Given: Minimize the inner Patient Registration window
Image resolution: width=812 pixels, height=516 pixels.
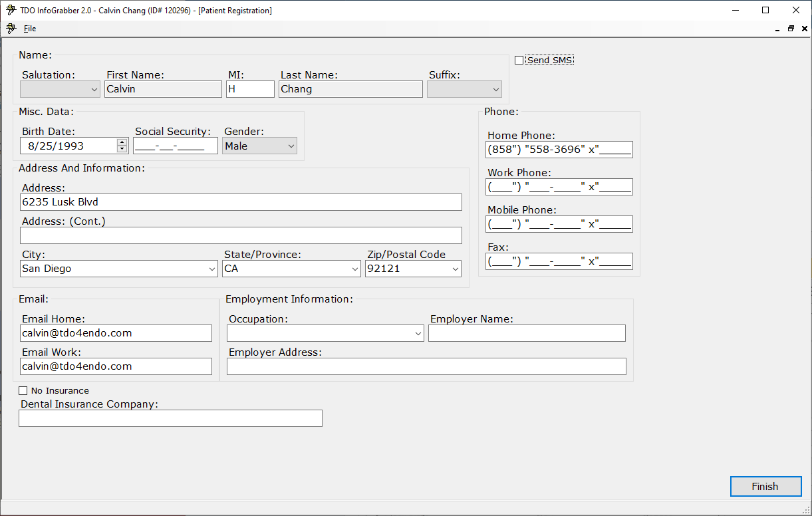Looking at the screenshot, I should click(777, 29).
